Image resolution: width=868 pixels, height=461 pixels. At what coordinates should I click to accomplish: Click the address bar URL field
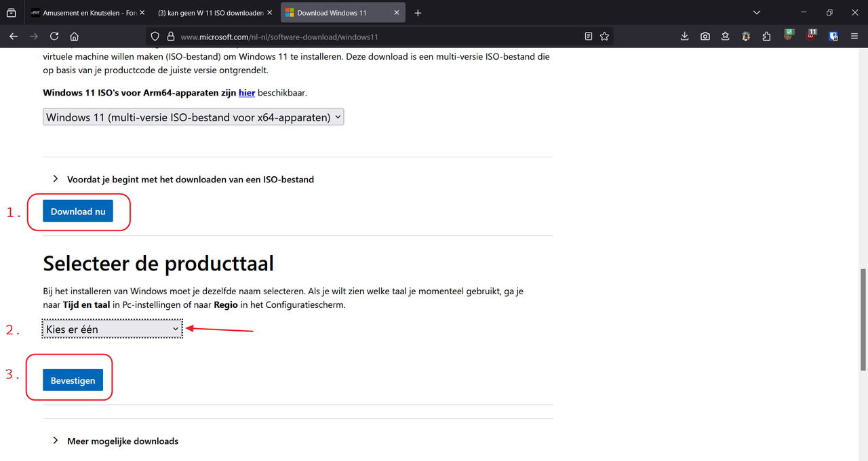[380, 36]
